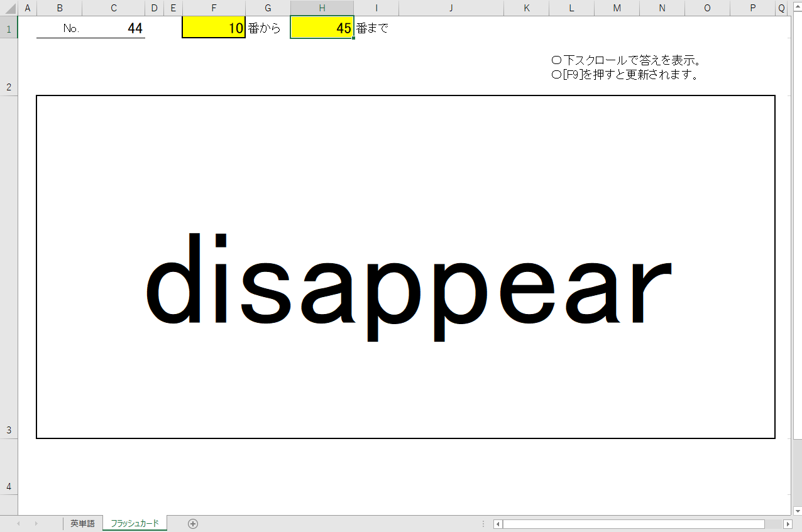The height and width of the screenshot is (532, 802).
Task: Select column J header
Action: 451,8
